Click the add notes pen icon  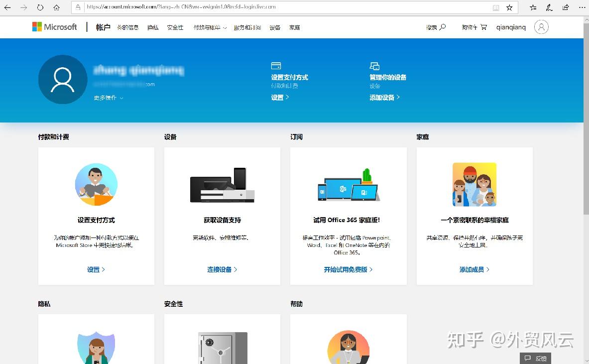pyautogui.click(x=549, y=7)
